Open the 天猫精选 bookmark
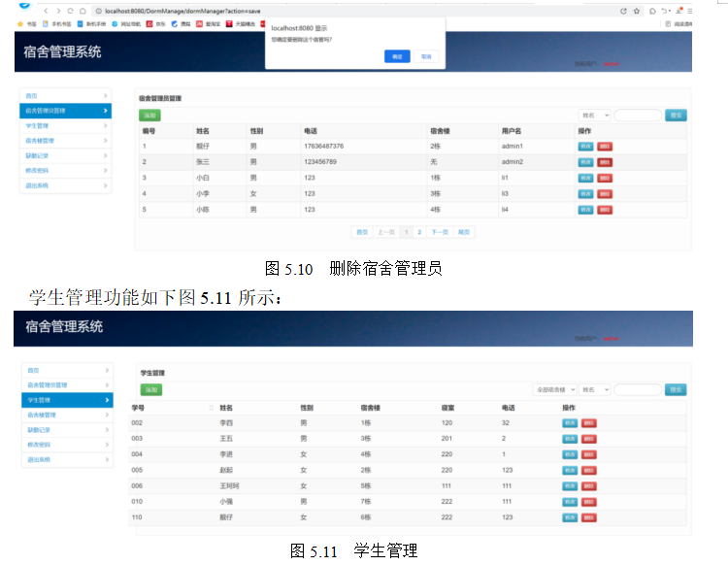Image resolution: width=728 pixels, height=565 pixels. [x=241, y=23]
